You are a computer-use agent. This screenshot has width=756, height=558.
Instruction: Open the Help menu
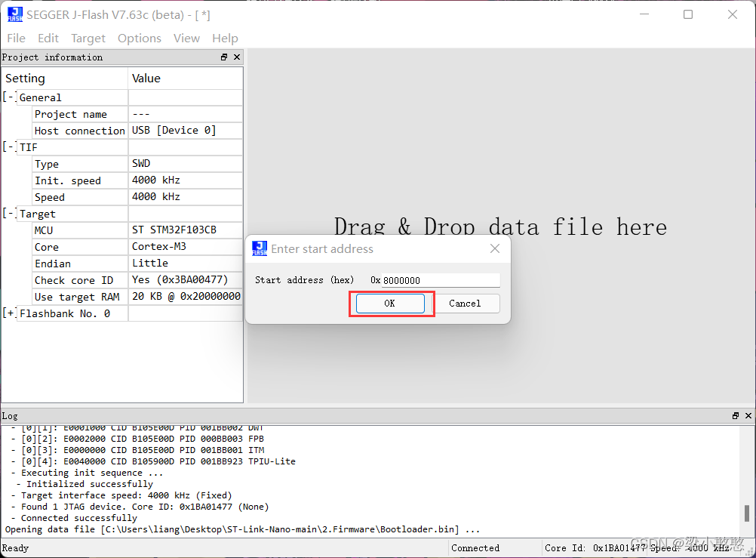[x=225, y=39]
